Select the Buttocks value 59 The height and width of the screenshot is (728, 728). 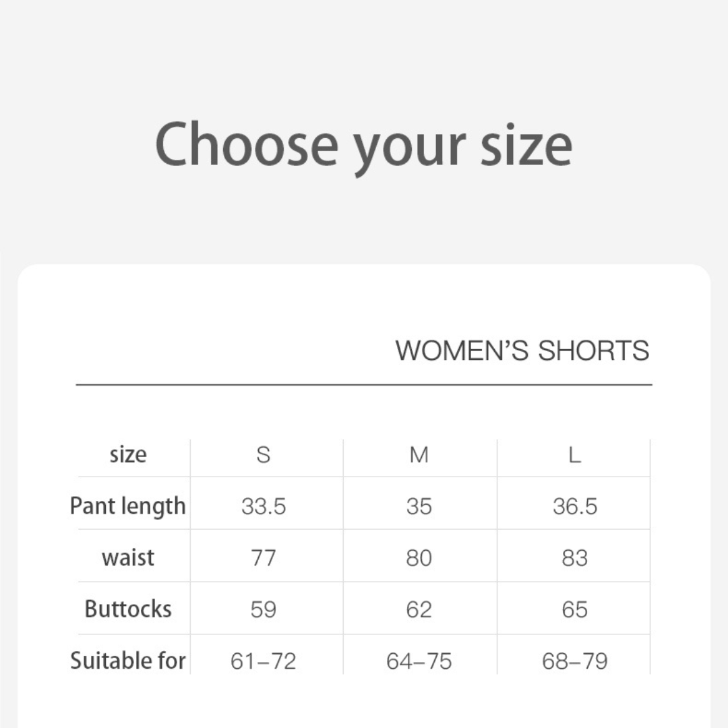point(264,610)
